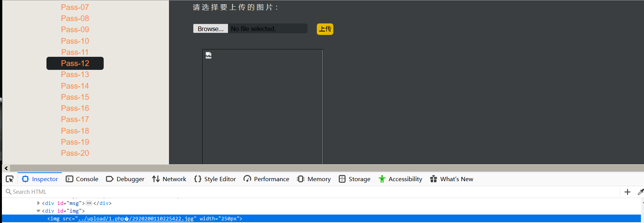The height and width of the screenshot is (223, 644).
Task: Click the Browse... file button
Action: 210,29
